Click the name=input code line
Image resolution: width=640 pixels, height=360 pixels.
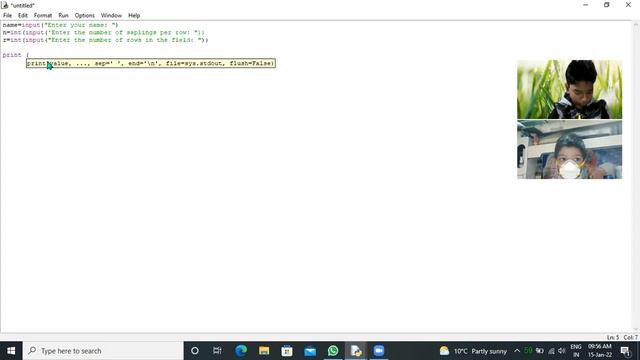pyautogui.click(x=60, y=25)
